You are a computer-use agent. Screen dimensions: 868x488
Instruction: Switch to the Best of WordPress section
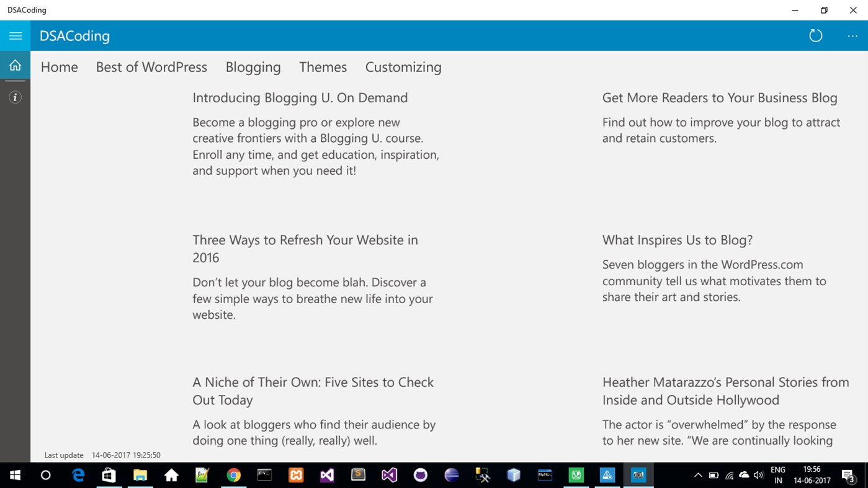tap(151, 66)
